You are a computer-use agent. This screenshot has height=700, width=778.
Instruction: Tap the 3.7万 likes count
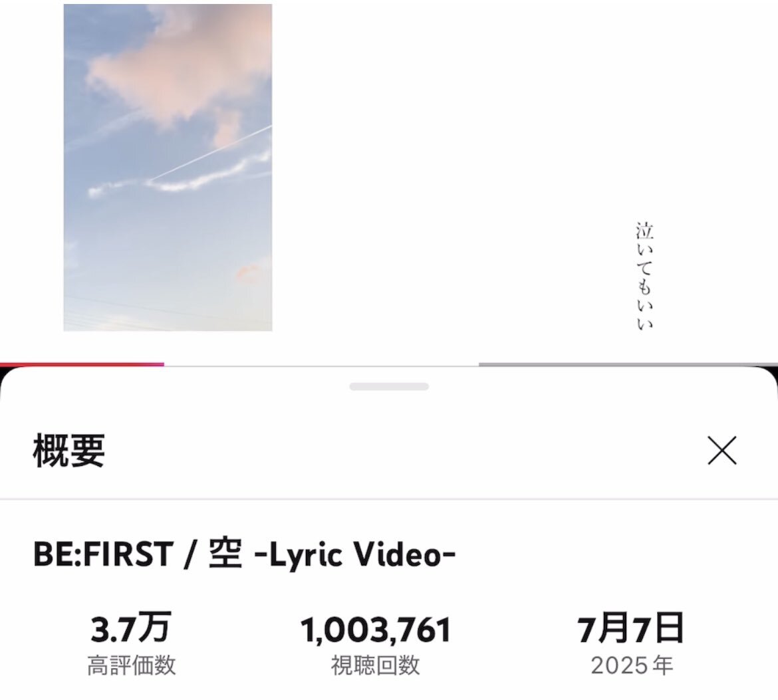point(132,628)
